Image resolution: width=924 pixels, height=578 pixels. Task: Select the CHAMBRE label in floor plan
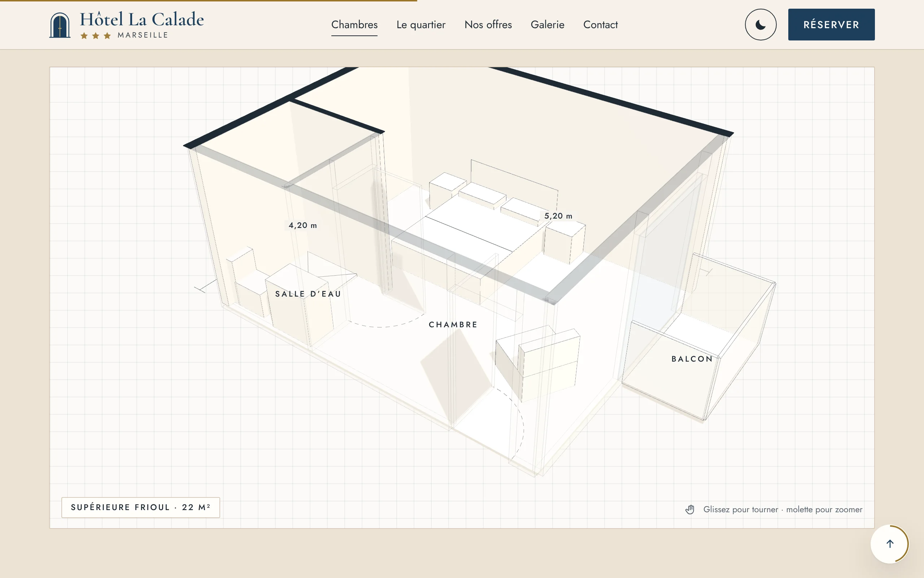(x=453, y=324)
